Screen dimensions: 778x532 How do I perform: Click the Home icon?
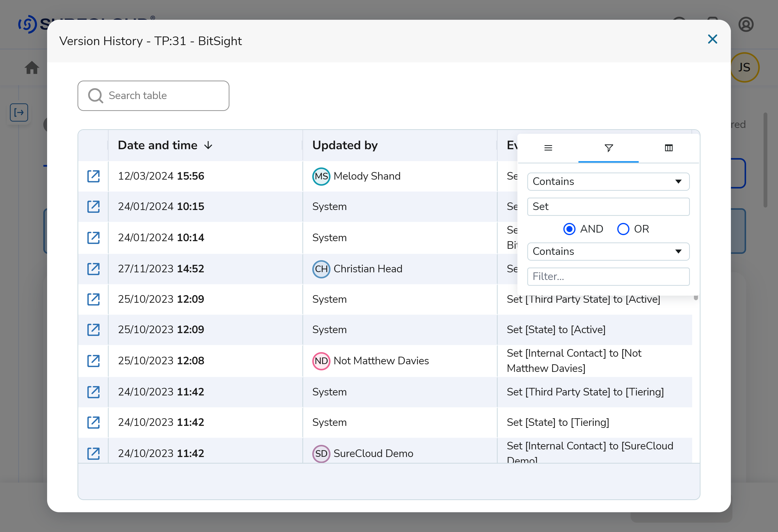pos(31,67)
